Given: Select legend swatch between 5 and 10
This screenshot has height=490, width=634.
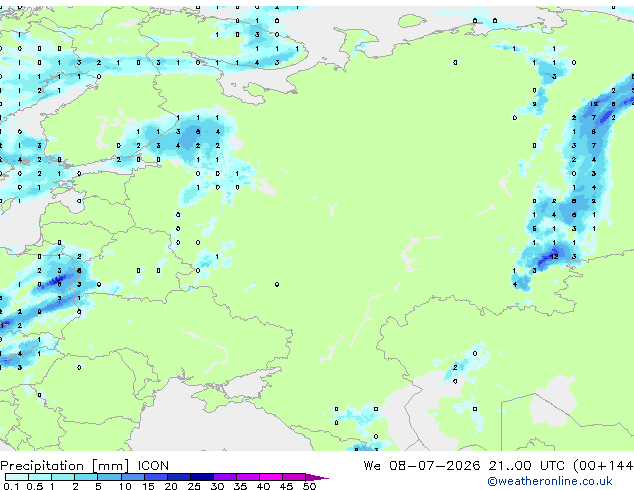Looking at the screenshot, I should click(110, 477).
